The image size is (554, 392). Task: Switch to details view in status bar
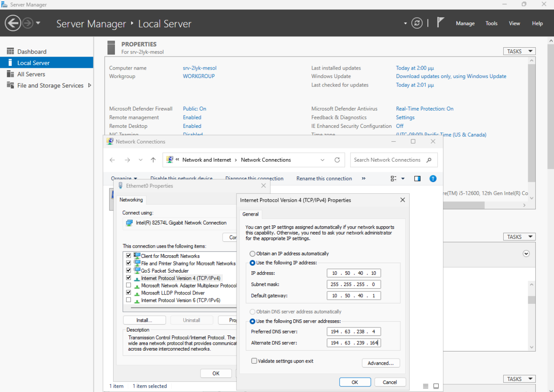(x=426, y=386)
